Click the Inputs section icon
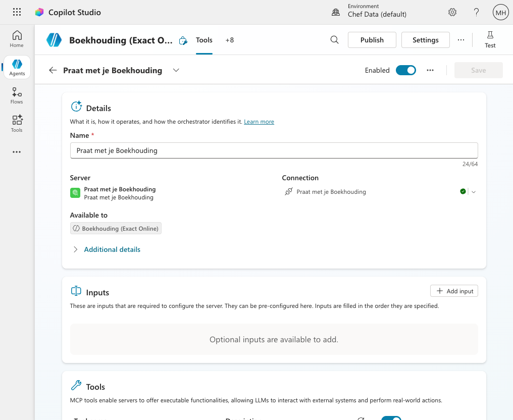The image size is (513, 420). pyautogui.click(x=76, y=291)
